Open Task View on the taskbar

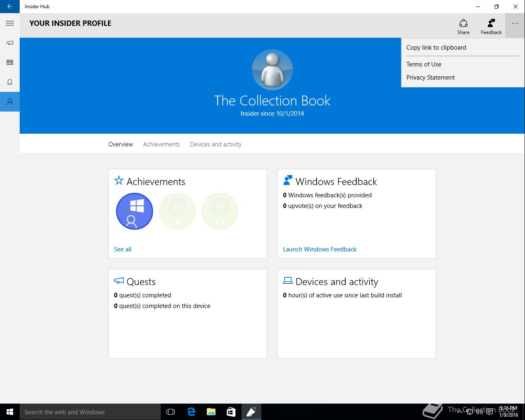click(171, 412)
